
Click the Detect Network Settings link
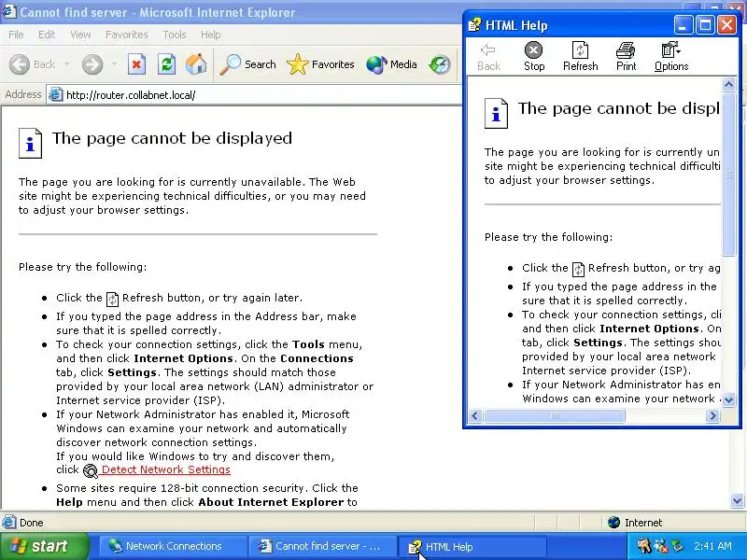click(166, 469)
